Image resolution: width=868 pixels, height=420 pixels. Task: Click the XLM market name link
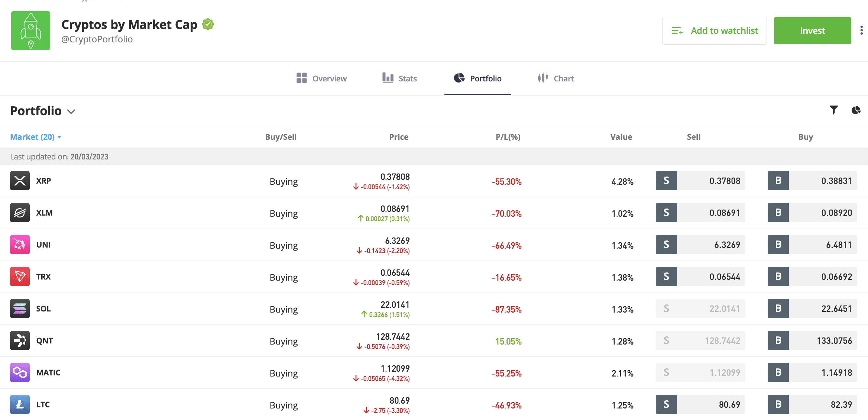[x=44, y=213]
